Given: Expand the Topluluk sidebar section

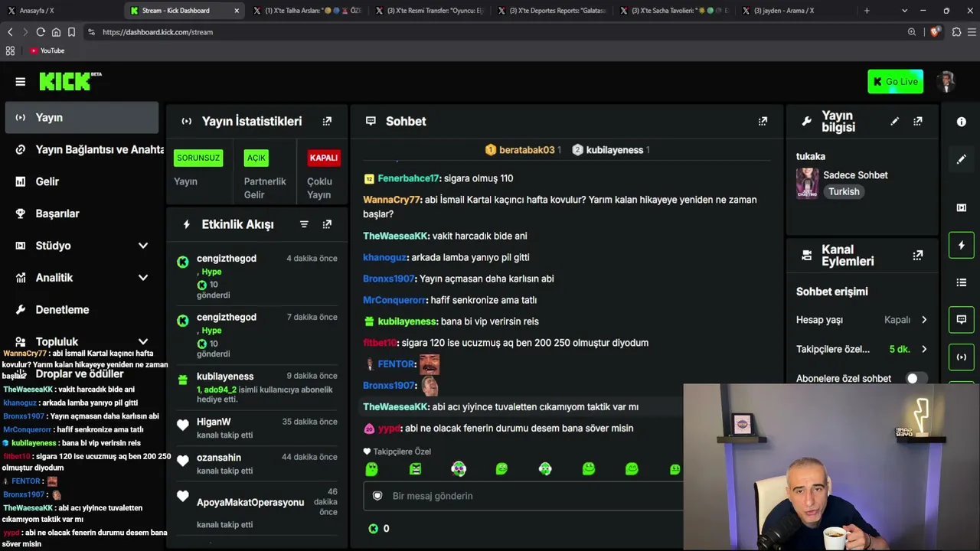Looking at the screenshot, I should [x=143, y=342].
